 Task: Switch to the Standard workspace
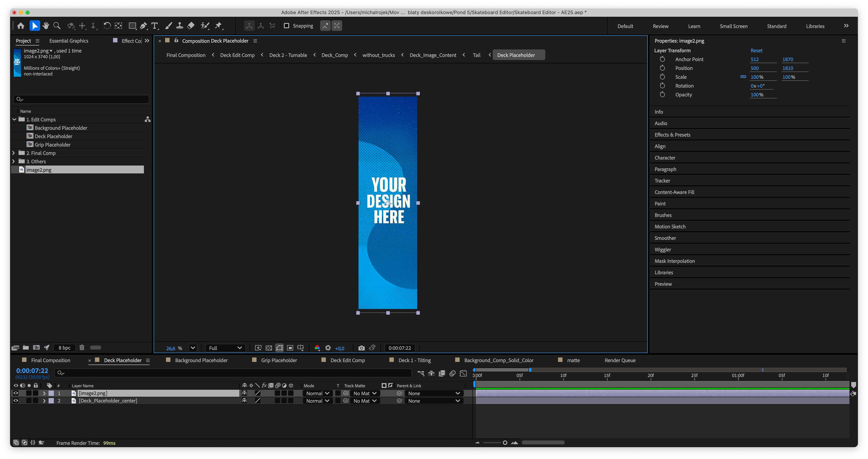(x=776, y=26)
